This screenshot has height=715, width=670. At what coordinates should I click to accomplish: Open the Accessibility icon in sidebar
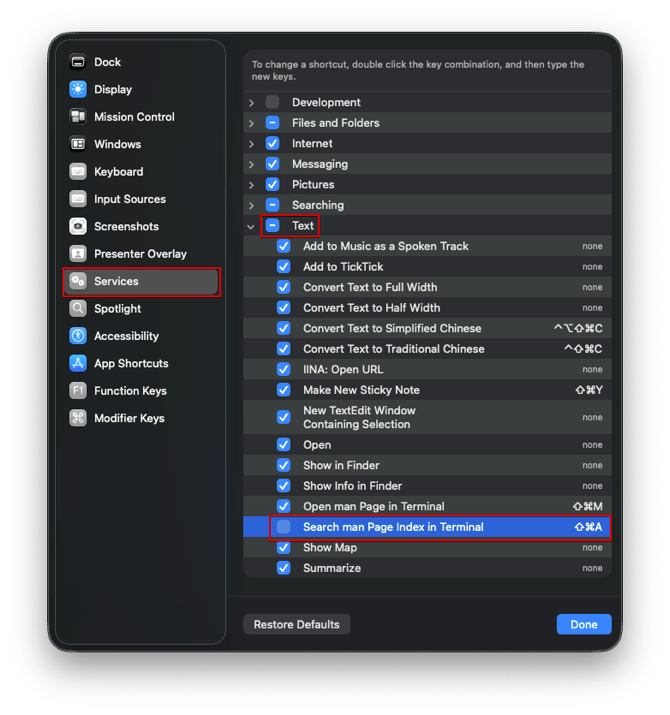78,336
